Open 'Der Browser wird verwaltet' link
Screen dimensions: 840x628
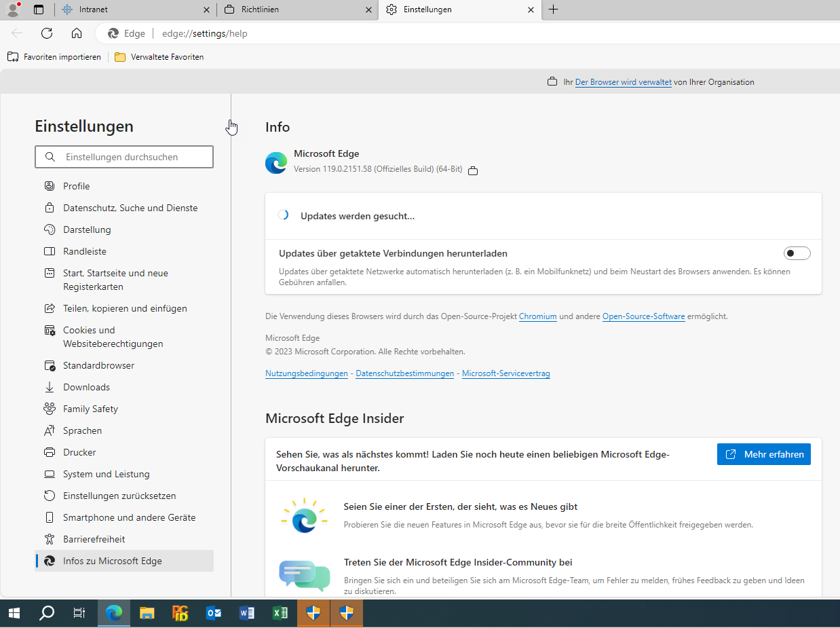click(x=623, y=82)
